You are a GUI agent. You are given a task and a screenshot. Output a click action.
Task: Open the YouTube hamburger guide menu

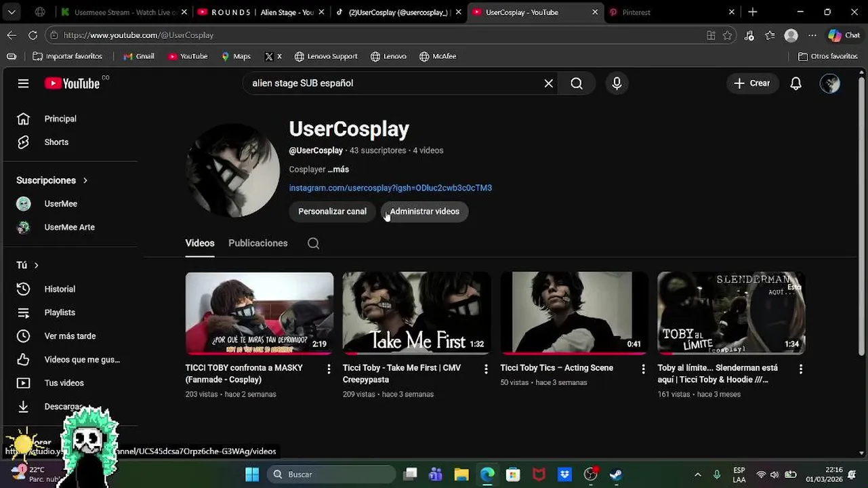[23, 83]
